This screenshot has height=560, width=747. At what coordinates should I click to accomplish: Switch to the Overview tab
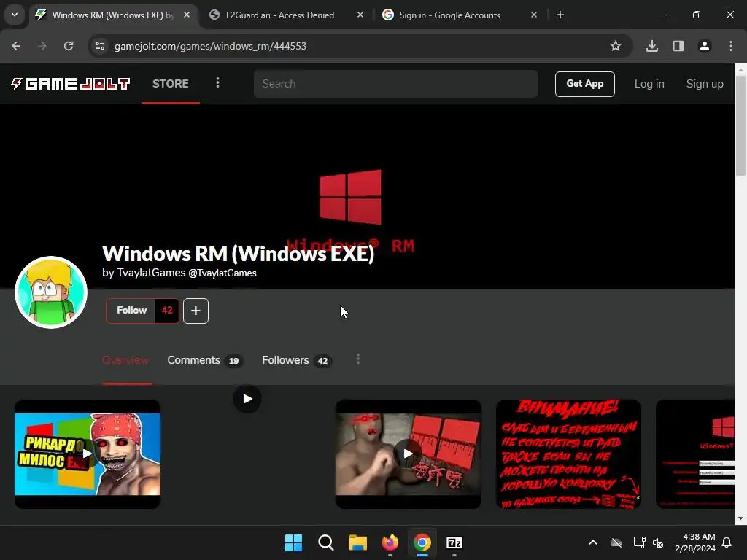coord(125,360)
